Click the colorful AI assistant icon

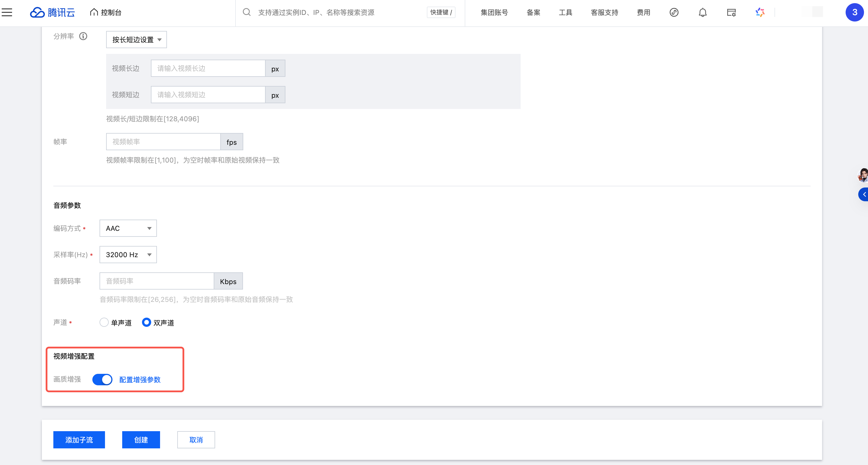(760, 12)
